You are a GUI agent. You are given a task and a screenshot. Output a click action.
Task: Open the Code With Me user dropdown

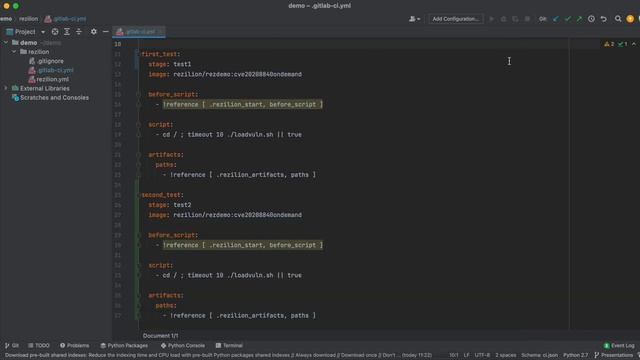pos(414,19)
